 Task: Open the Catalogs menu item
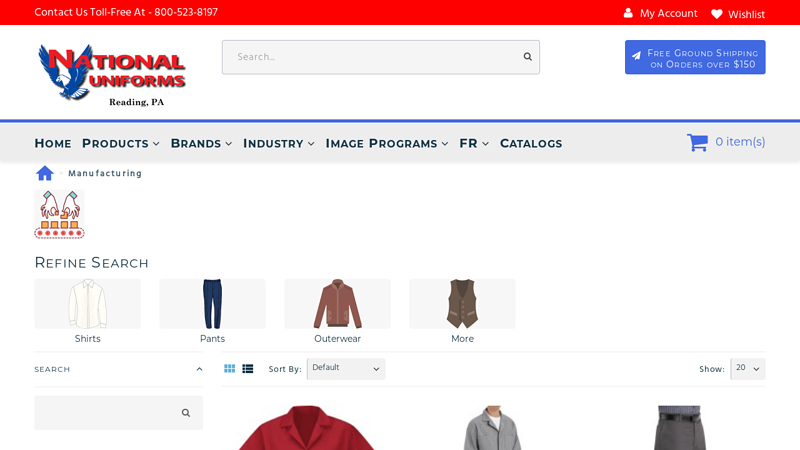point(531,143)
